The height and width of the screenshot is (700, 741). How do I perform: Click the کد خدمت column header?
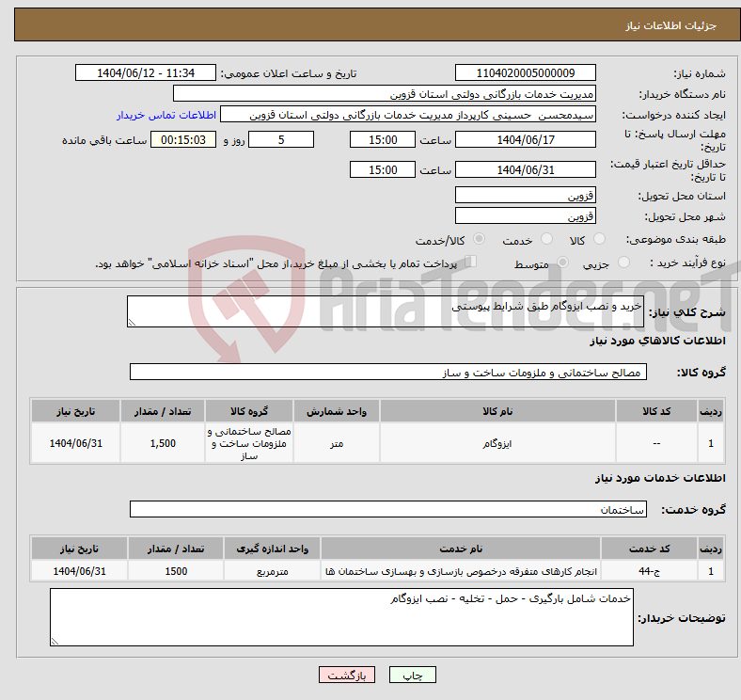[x=650, y=549]
